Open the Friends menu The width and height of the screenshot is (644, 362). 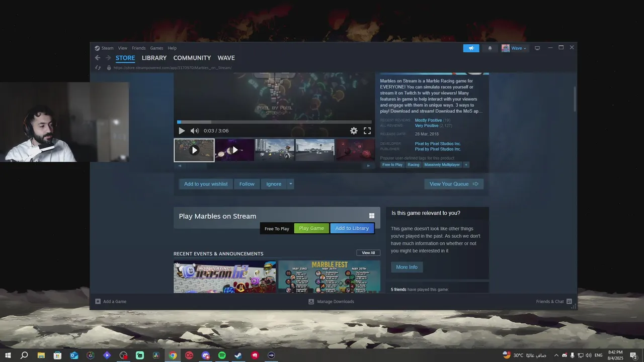(x=139, y=48)
